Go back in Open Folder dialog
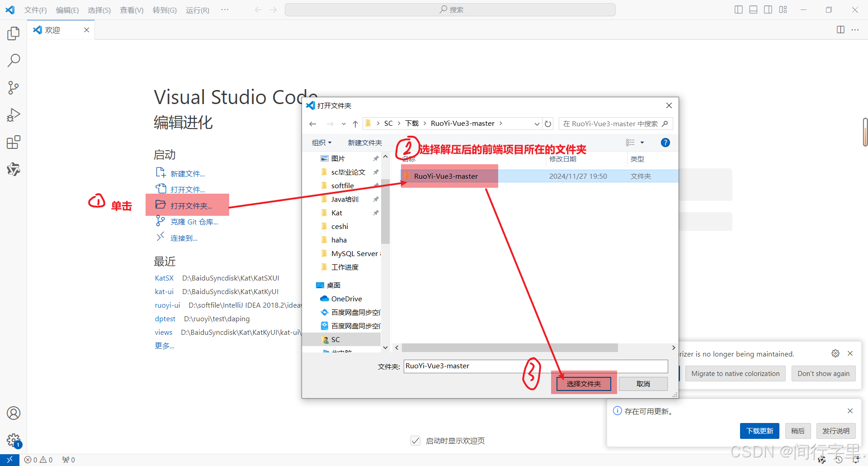The image size is (868, 466). [313, 124]
